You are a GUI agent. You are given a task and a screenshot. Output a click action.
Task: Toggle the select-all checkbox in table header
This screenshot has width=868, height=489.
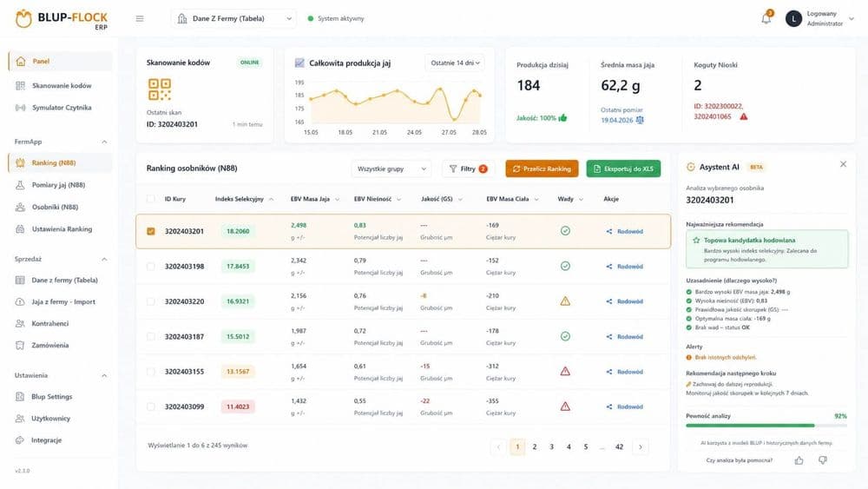pyautogui.click(x=150, y=199)
